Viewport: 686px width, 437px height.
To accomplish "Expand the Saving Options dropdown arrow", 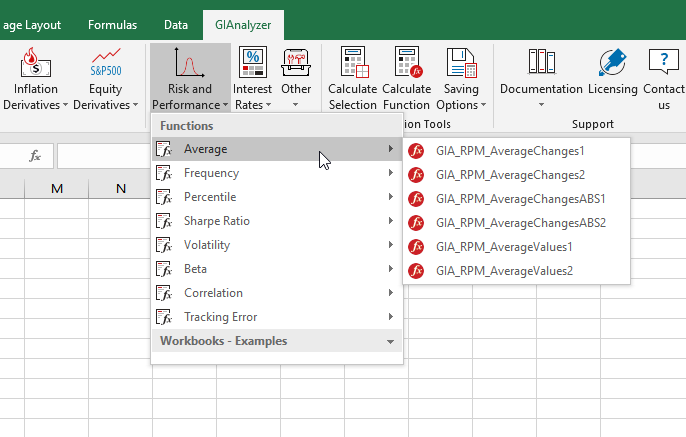I will [483, 105].
